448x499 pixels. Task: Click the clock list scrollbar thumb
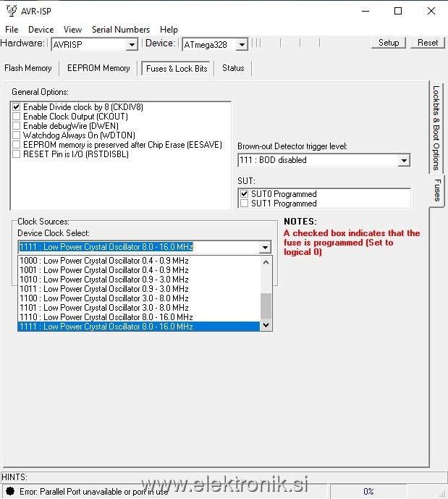(x=266, y=306)
